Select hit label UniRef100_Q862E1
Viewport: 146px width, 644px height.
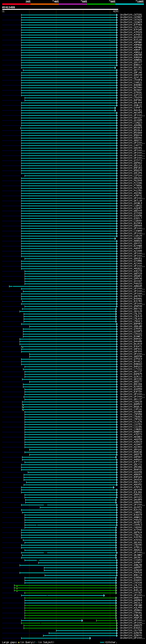pyautogui.click(x=131, y=259)
